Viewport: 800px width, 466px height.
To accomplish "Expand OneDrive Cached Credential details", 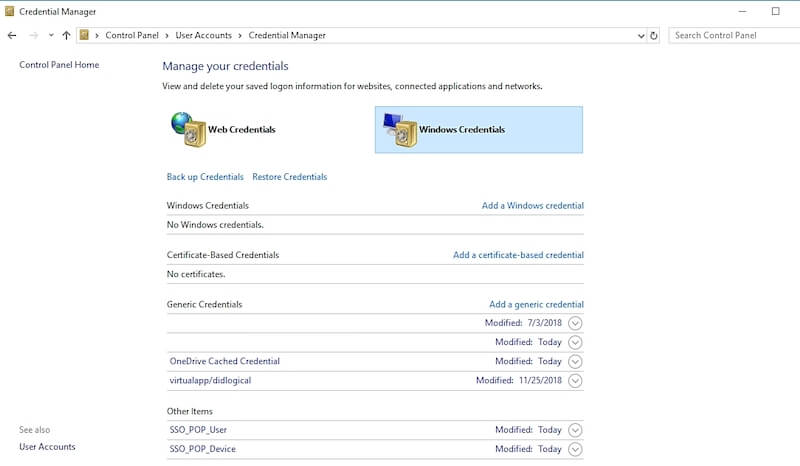I will (575, 361).
